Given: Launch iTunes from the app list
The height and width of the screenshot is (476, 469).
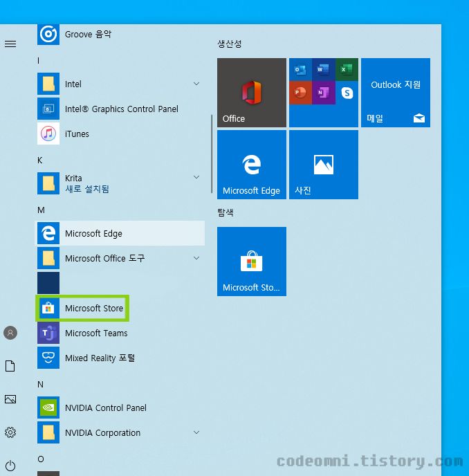Looking at the screenshot, I should tap(121, 134).
